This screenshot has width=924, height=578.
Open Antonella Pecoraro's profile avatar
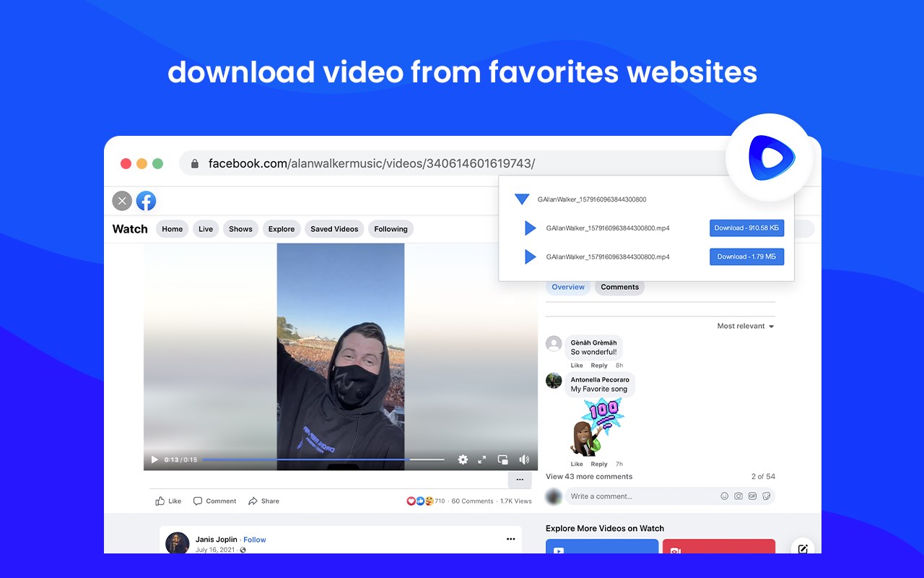tap(554, 380)
